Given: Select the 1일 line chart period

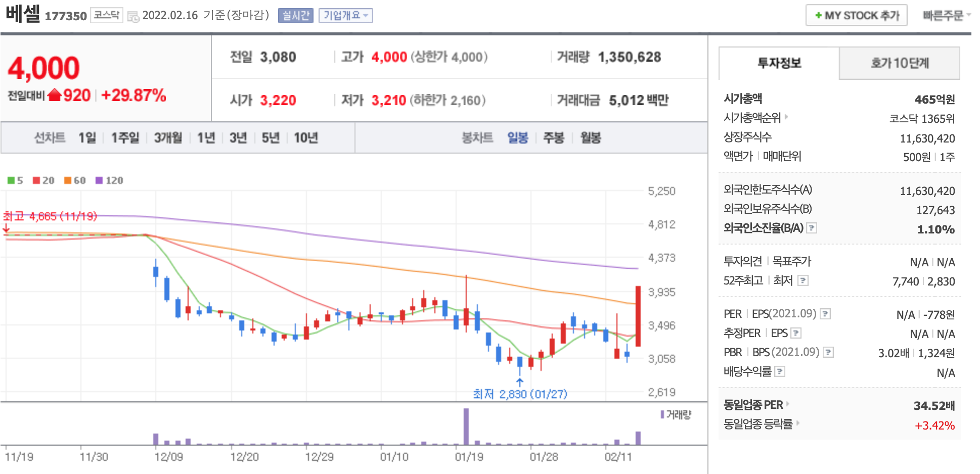Looking at the screenshot, I should [x=87, y=137].
